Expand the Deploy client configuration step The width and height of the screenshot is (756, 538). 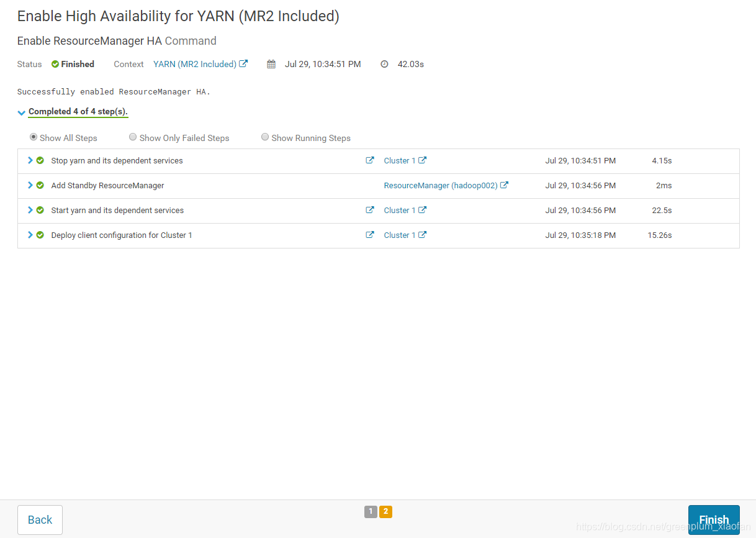30,235
